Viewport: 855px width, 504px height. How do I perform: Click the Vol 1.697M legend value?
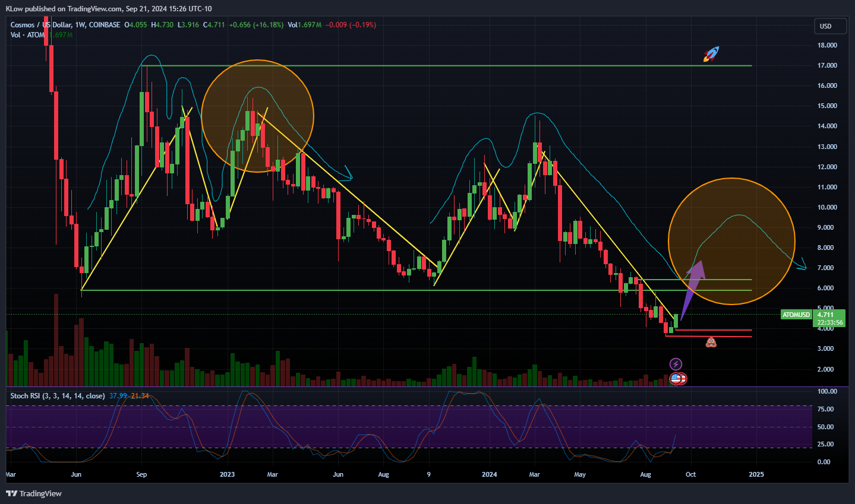click(x=305, y=25)
